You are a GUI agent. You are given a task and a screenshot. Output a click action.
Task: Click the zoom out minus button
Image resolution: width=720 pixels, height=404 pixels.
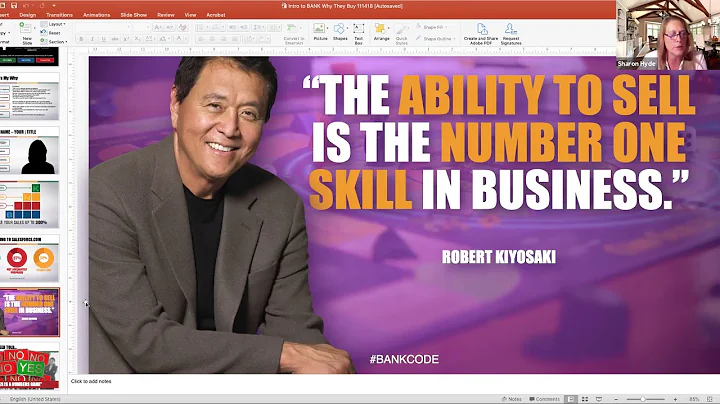click(616, 399)
